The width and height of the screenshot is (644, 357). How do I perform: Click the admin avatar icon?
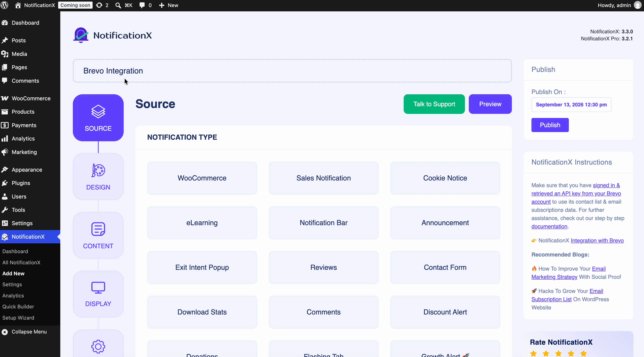tap(638, 5)
